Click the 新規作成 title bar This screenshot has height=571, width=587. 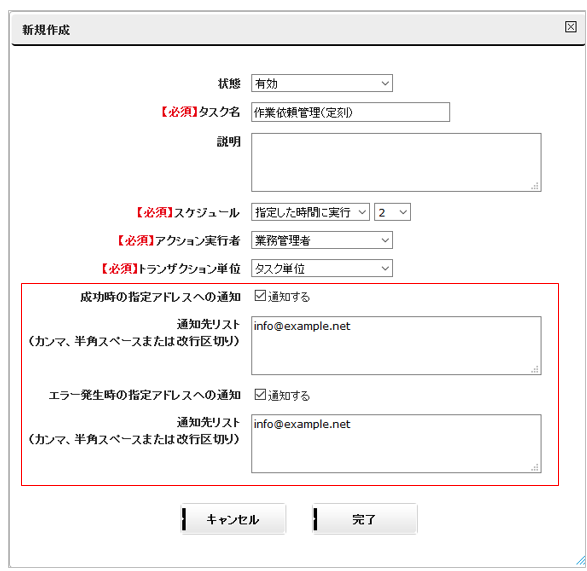pos(288,29)
